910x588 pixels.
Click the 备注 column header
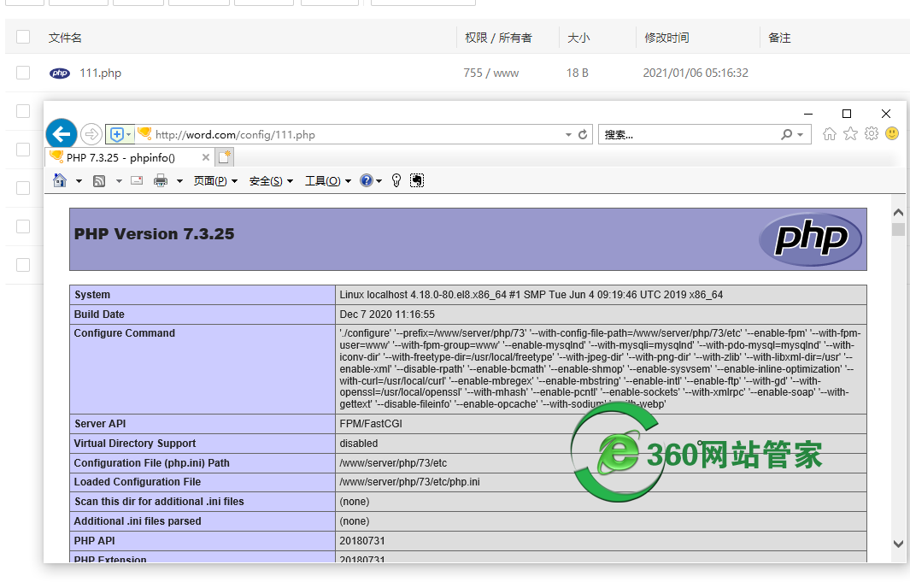779,38
